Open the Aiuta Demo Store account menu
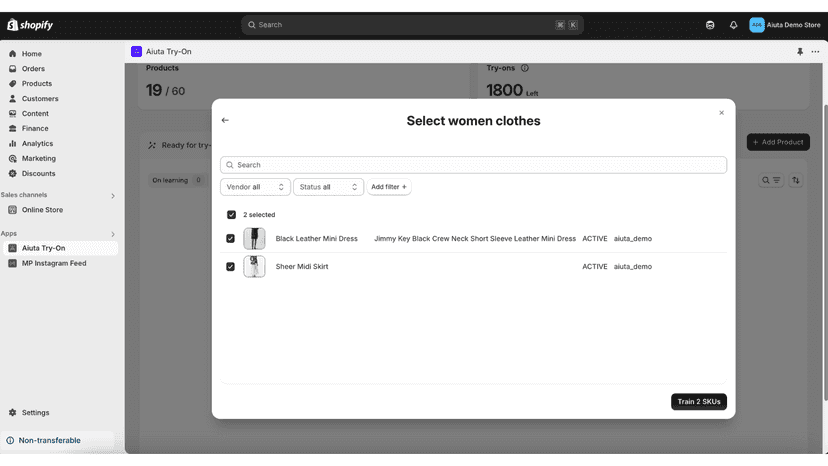 coord(785,25)
